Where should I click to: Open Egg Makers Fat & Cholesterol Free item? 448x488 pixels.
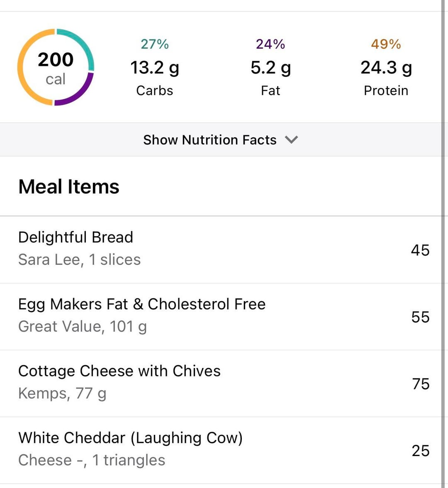pyautogui.click(x=141, y=304)
